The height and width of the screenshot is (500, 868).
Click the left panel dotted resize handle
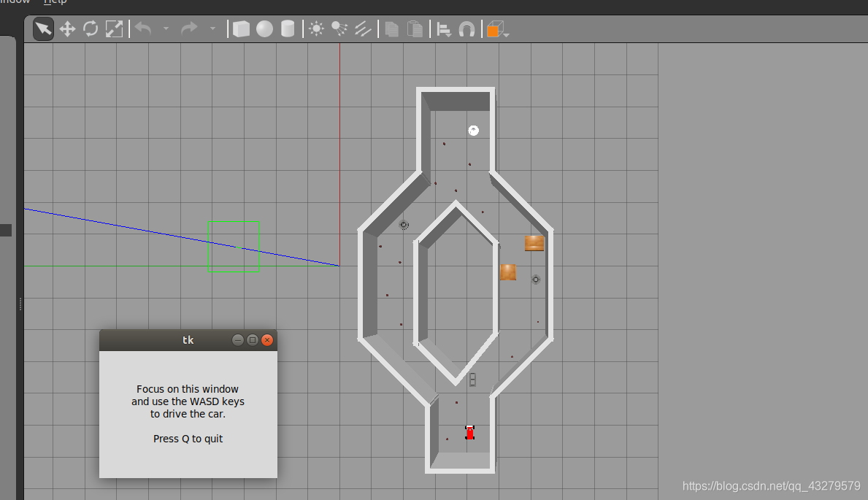[x=20, y=304]
